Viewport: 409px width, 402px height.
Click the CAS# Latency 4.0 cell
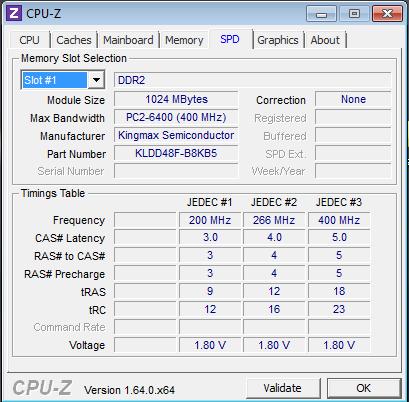pyautogui.click(x=274, y=238)
